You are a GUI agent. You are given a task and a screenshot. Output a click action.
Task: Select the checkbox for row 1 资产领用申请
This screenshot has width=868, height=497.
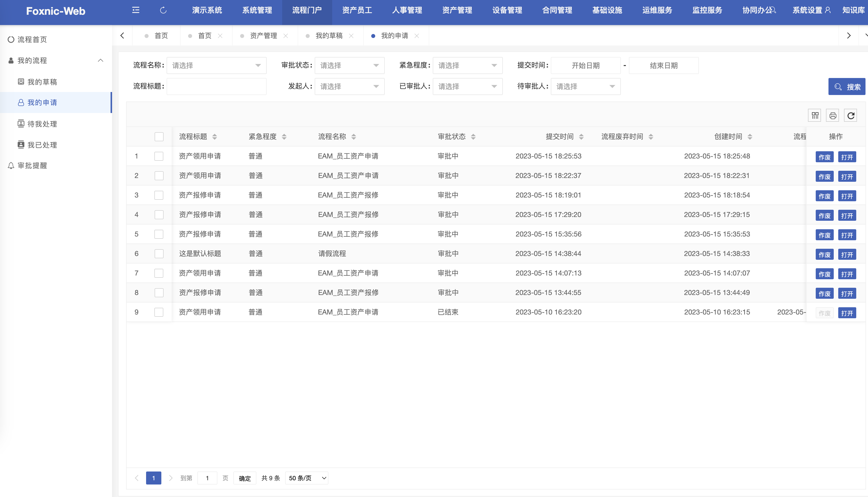pyautogui.click(x=159, y=156)
